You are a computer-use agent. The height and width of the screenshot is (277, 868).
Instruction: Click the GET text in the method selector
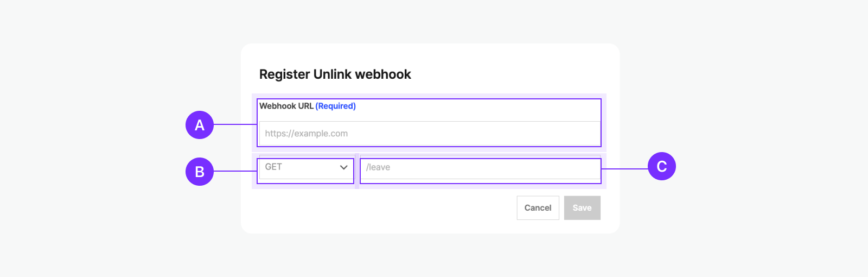coord(273,167)
